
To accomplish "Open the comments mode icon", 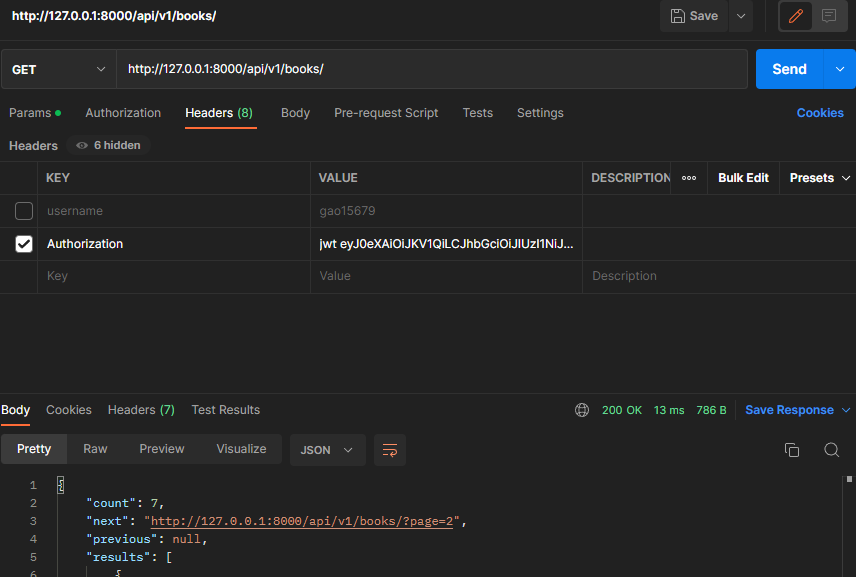I will [x=829, y=16].
